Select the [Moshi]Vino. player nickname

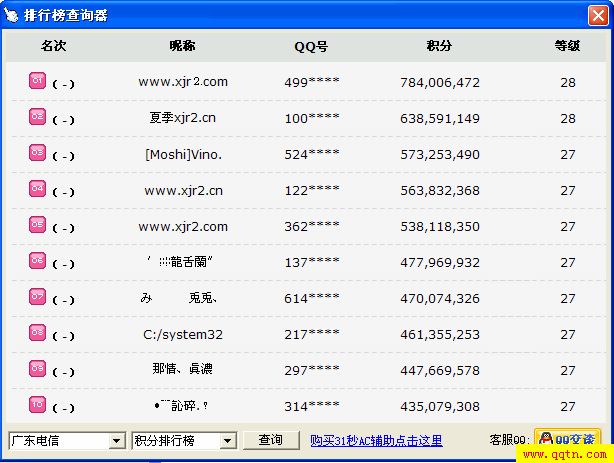(183, 154)
